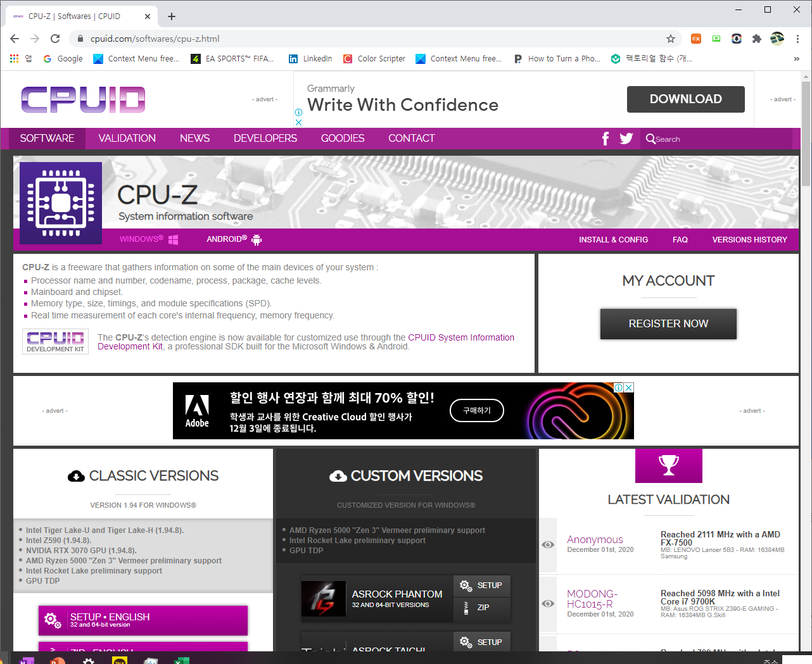Expand hidden bookmarks with the double chevron

point(796,59)
